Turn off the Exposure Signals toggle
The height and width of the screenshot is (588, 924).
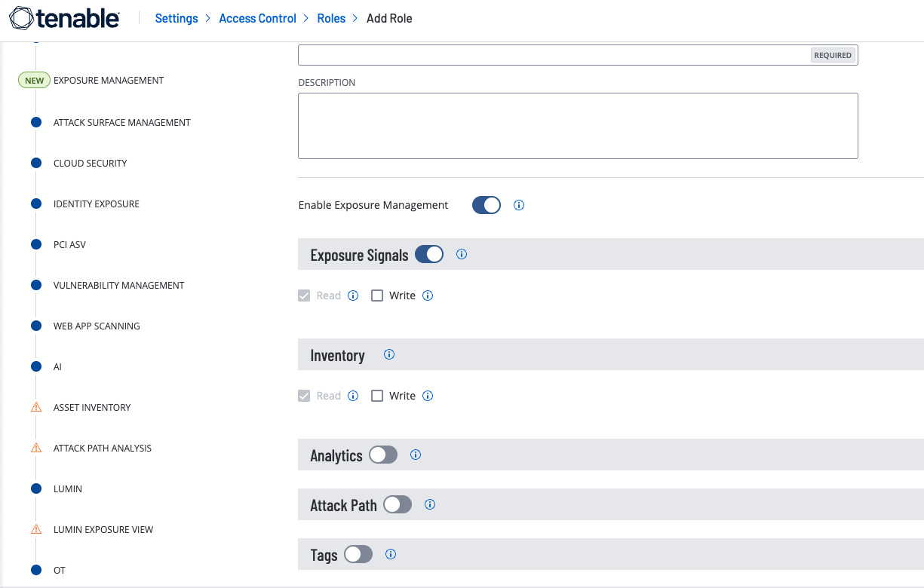click(x=429, y=255)
